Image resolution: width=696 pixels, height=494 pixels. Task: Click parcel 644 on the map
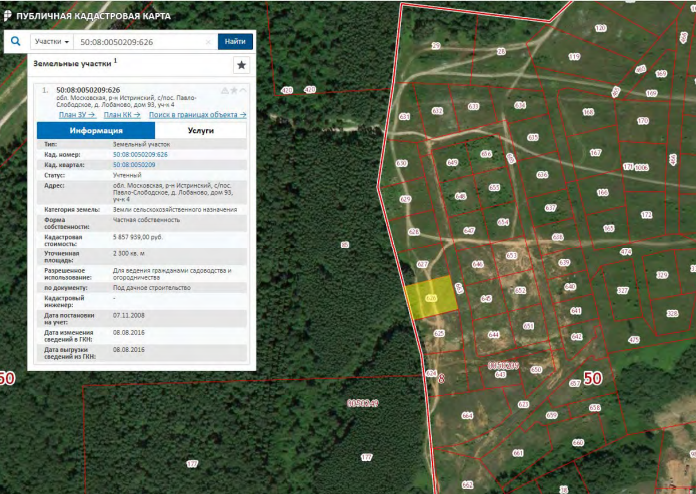tap(493, 334)
